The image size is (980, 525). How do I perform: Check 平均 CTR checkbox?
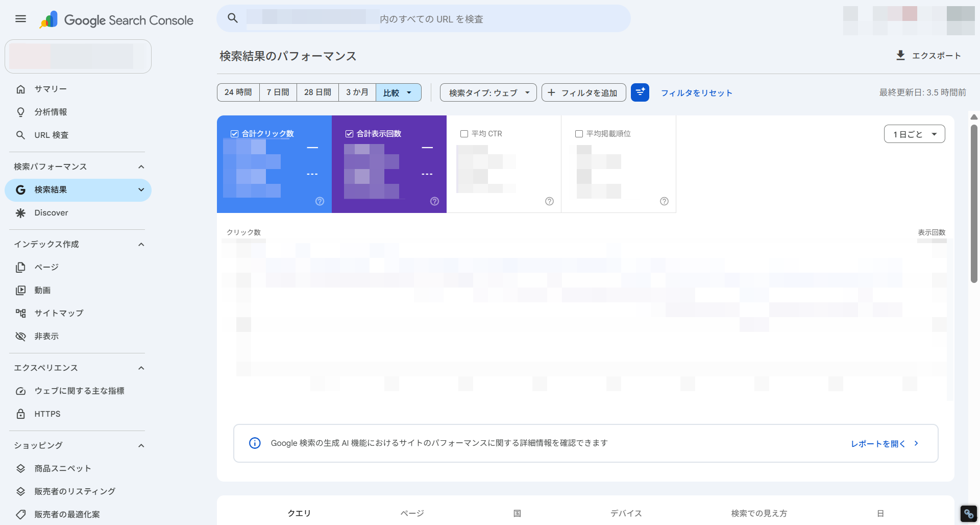click(464, 134)
